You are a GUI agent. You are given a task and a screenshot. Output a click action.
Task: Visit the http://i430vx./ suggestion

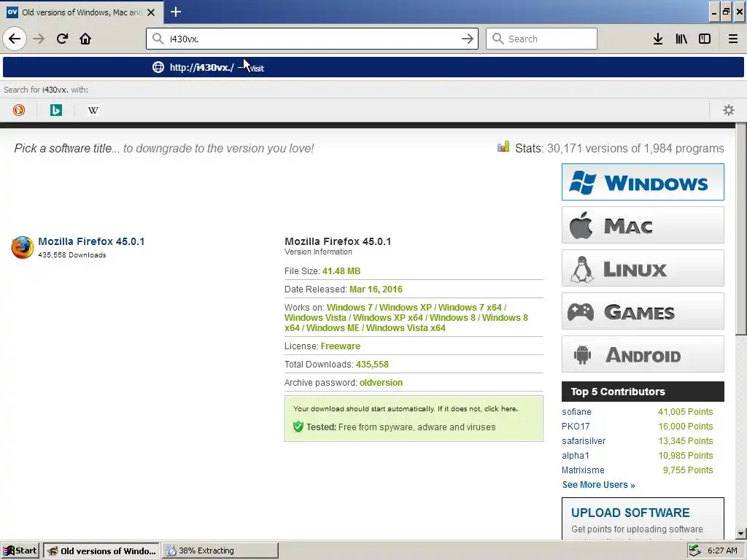coord(373,67)
